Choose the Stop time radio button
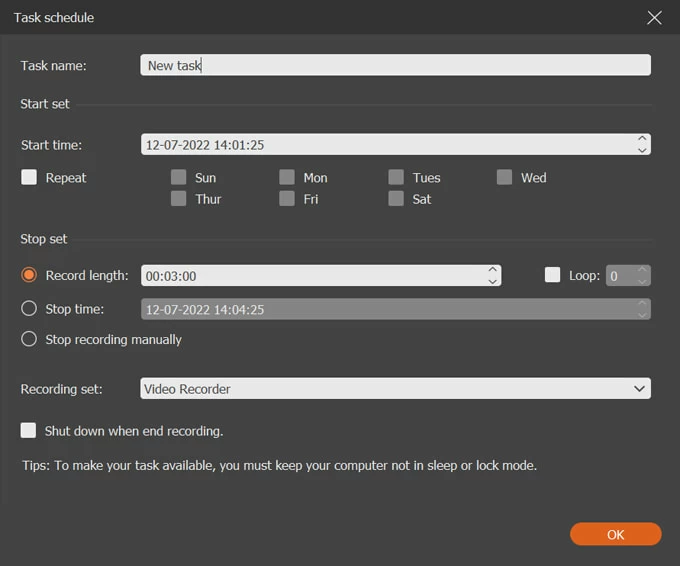 pyautogui.click(x=29, y=309)
